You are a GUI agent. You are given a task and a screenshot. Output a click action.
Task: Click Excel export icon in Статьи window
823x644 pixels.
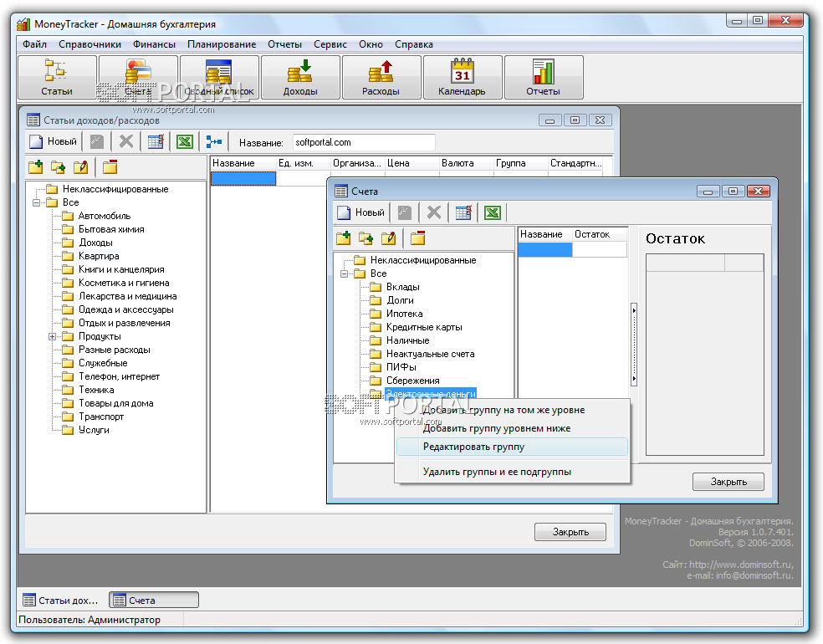185,142
